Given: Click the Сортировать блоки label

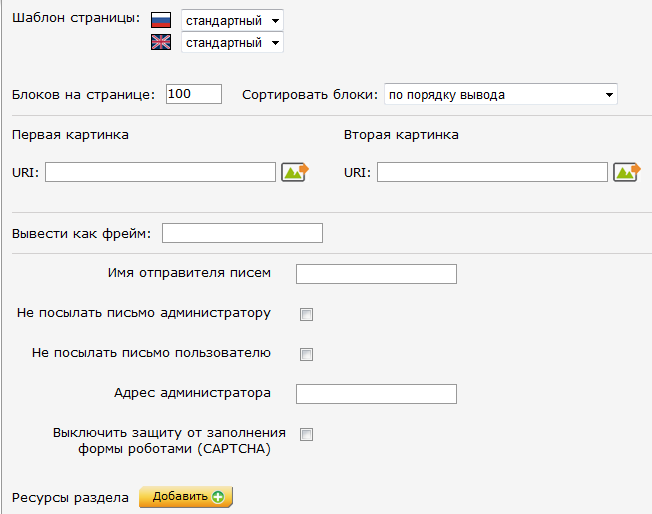Looking at the screenshot, I should coord(310,95).
